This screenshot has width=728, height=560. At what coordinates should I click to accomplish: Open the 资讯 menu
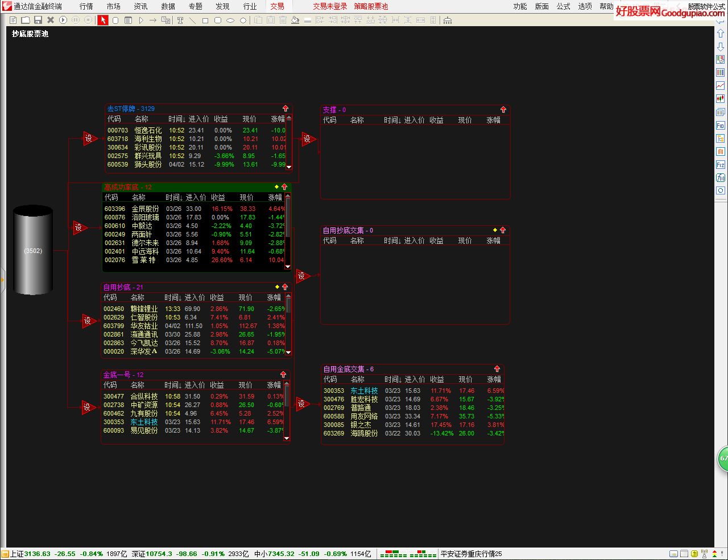pos(140,6)
